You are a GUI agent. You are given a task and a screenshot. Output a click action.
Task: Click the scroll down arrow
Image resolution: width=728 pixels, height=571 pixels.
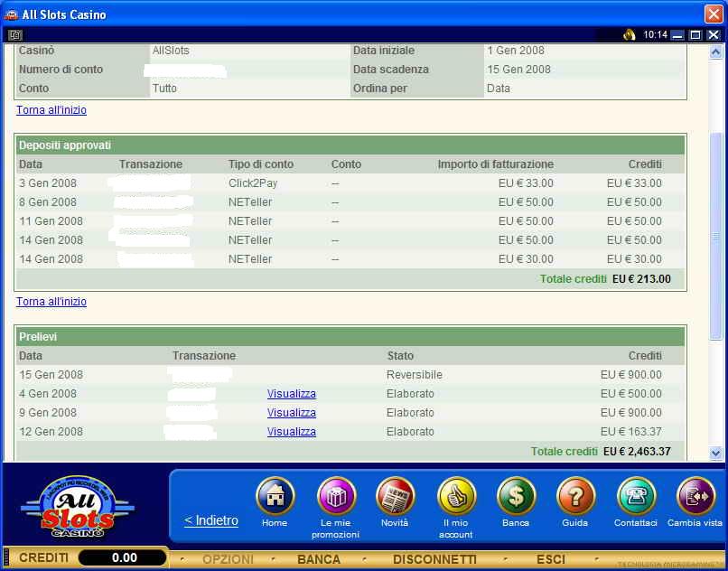716,453
